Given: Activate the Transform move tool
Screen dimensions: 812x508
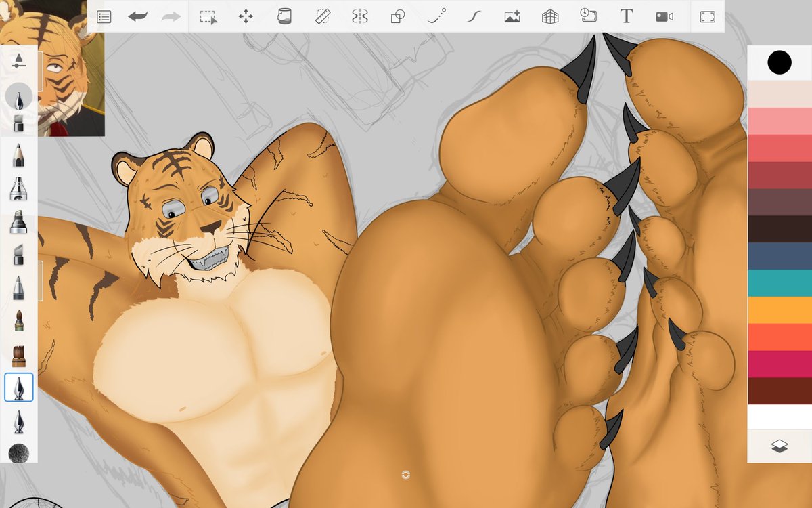Looking at the screenshot, I should (x=246, y=17).
